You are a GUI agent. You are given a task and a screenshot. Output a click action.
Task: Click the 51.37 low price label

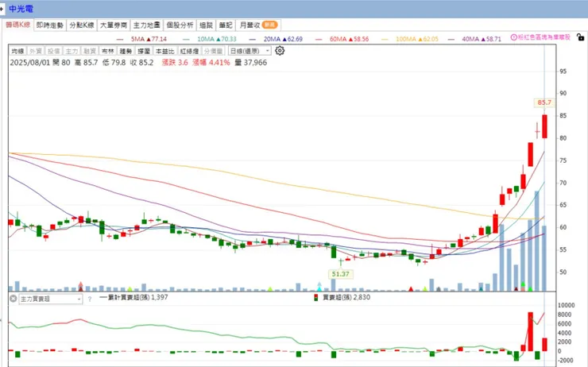point(341,274)
